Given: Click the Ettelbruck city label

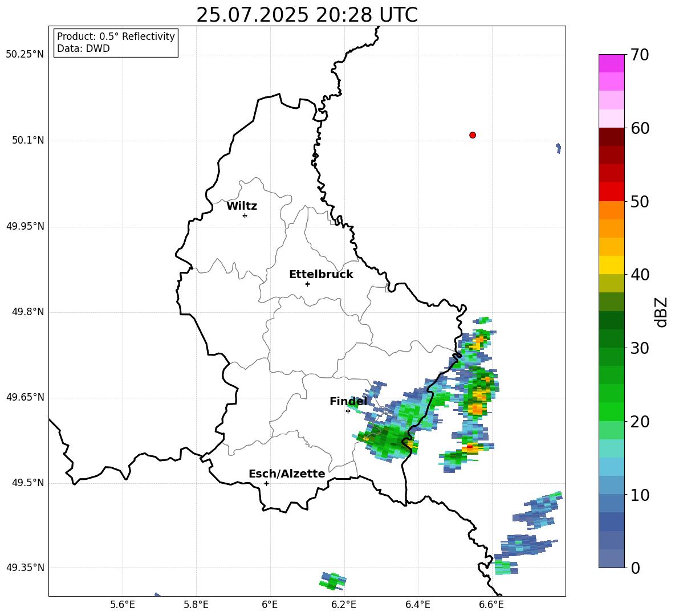Looking at the screenshot, I should point(321,275).
